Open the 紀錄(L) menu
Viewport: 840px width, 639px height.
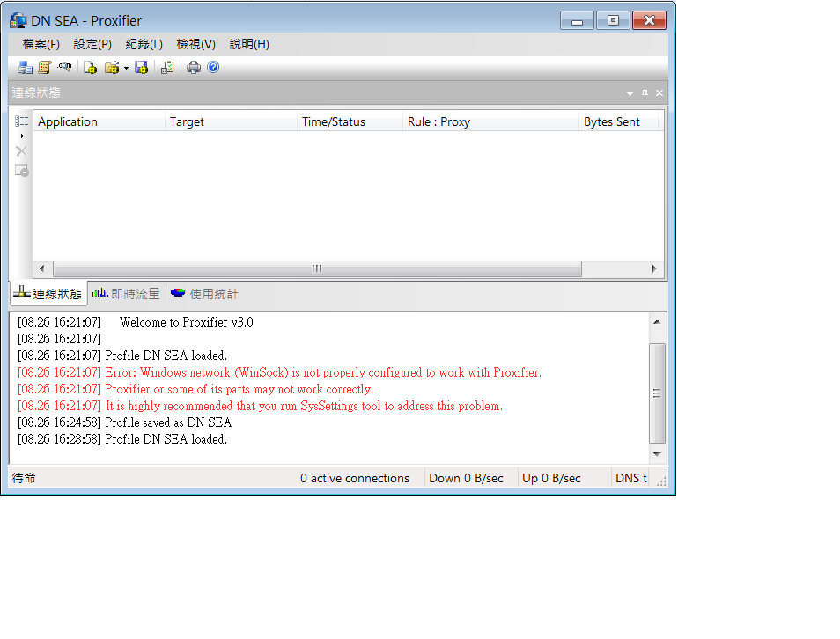[144, 44]
